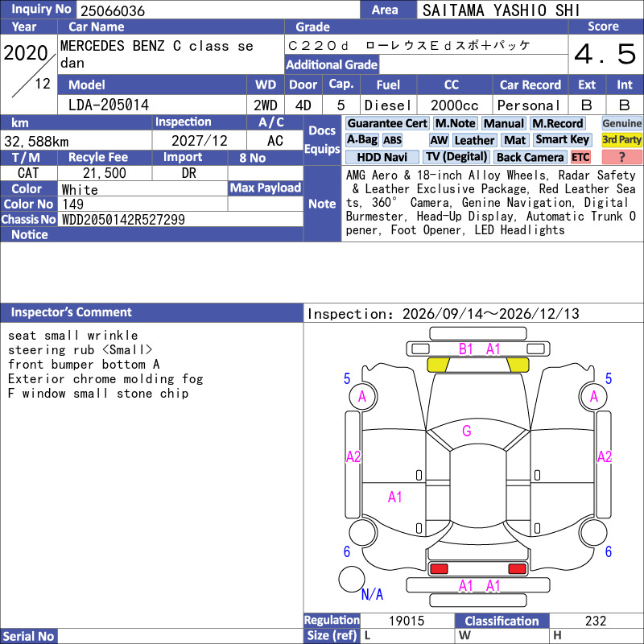Screen dimensions: 644x644
Task: Click the right red taillight on diagram
Action: tap(517, 569)
